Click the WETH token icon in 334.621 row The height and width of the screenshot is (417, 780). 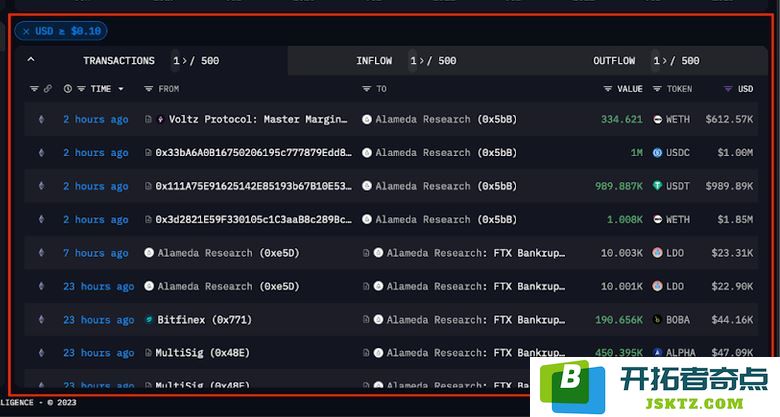click(658, 119)
